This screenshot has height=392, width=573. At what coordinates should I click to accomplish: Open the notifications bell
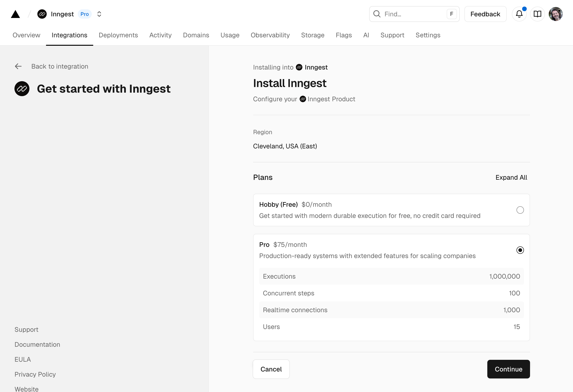click(519, 14)
